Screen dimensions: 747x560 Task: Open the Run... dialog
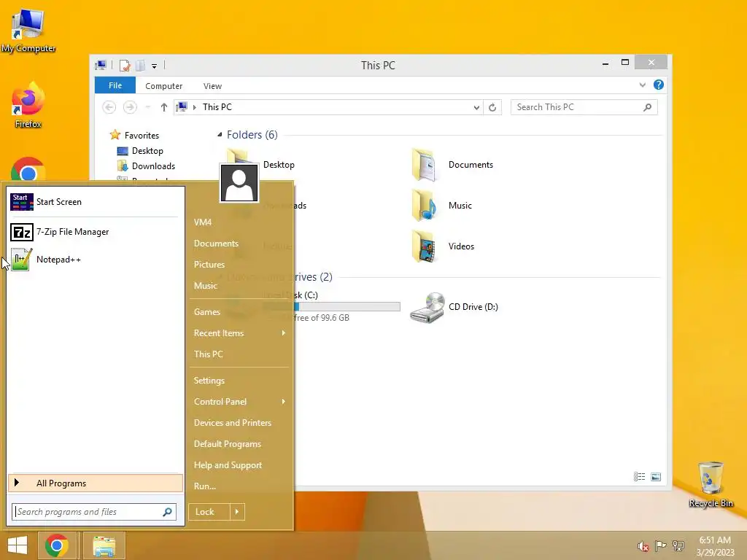coord(205,486)
